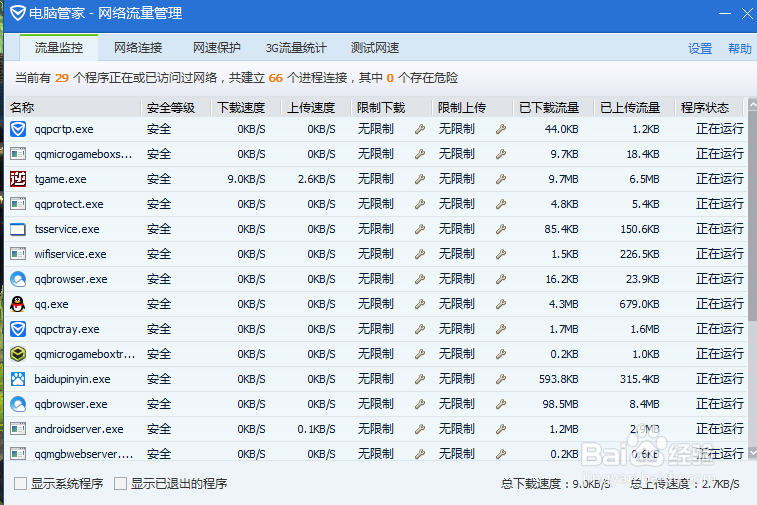
Task: Click wrench for qqmicrogameboxs upload limit
Action: pos(501,154)
